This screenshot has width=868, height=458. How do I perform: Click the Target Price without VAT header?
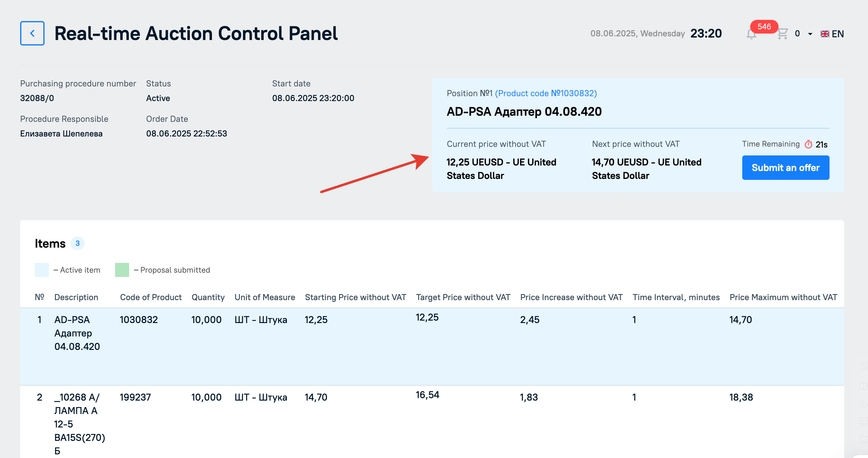point(463,297)
